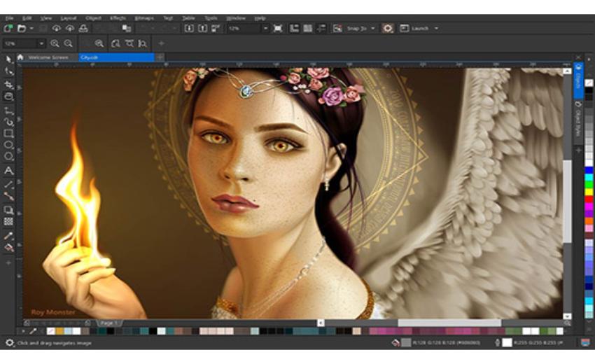Pick the Parallel Dimension line tool
Screen dimensions: 595x364
coord(8,185)
